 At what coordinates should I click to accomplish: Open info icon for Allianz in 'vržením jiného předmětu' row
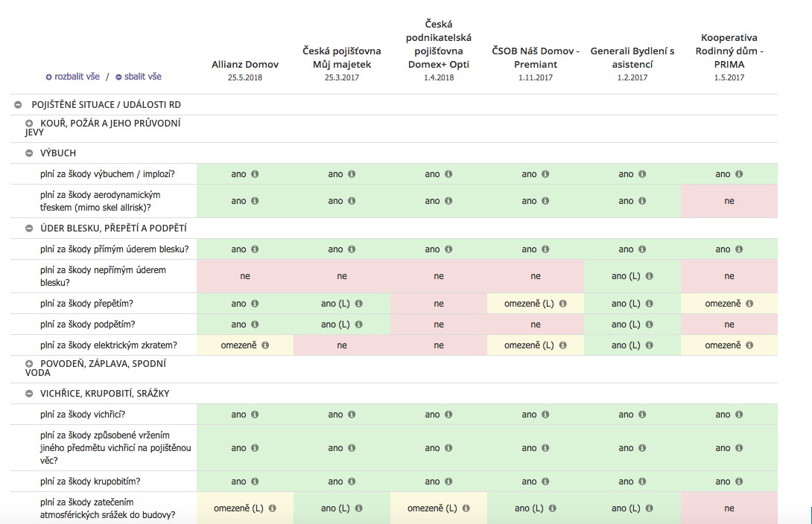point(255,448)
